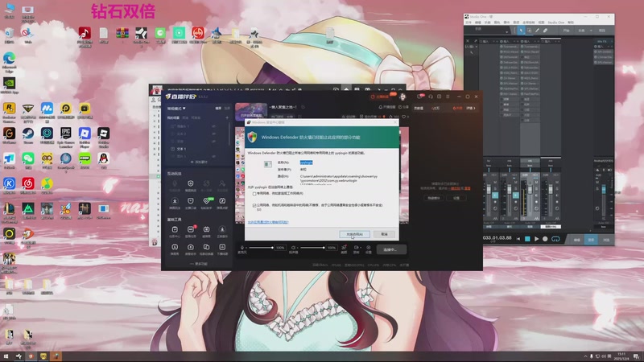Uncheck the public networks checkbox in firewall dialog

254,205
